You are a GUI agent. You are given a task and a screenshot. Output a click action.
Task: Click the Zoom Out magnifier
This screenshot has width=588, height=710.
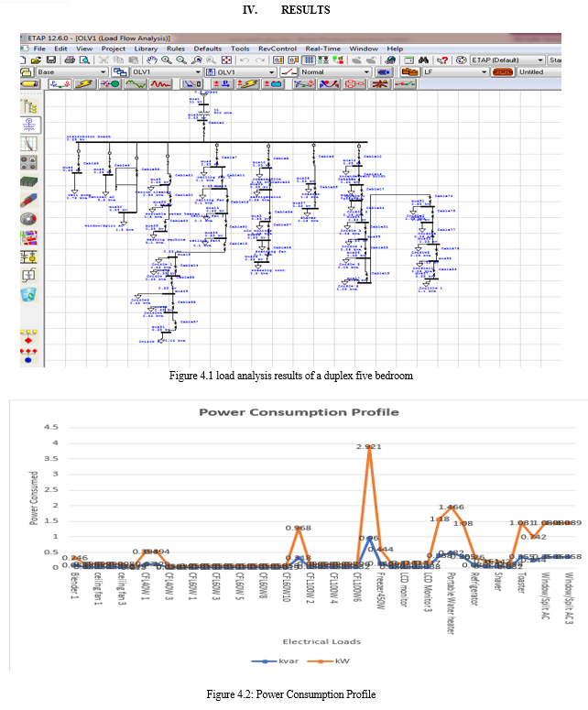pos(181,60)
